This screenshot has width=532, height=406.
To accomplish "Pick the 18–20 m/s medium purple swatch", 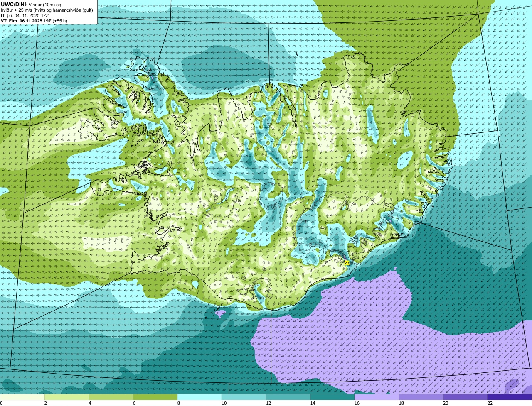I will point(421,397).
